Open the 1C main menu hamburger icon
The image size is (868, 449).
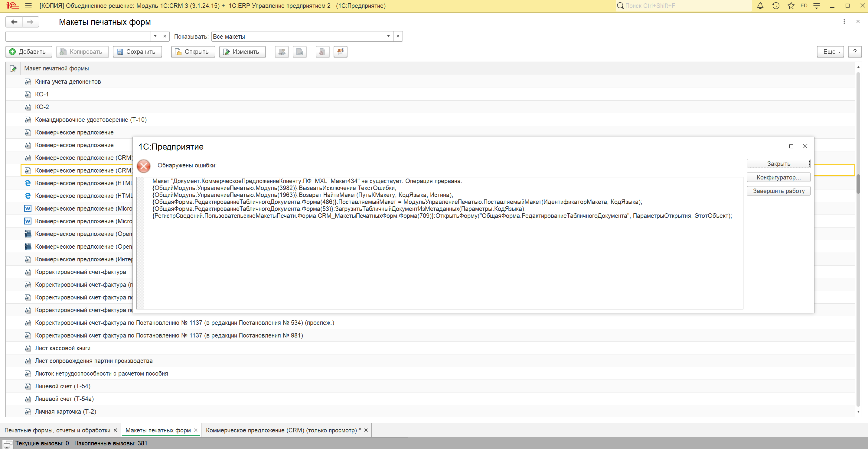[x=28, y=6]
